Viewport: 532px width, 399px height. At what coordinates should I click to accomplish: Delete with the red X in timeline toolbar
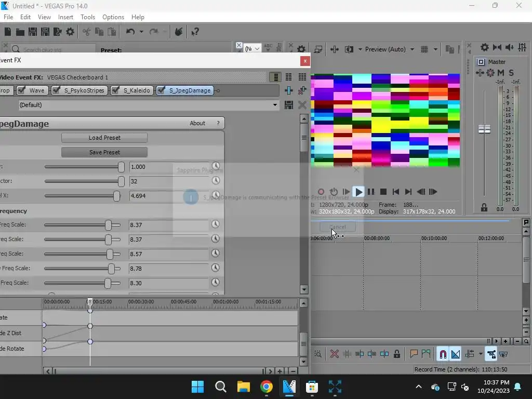click(x=334, y=354)
